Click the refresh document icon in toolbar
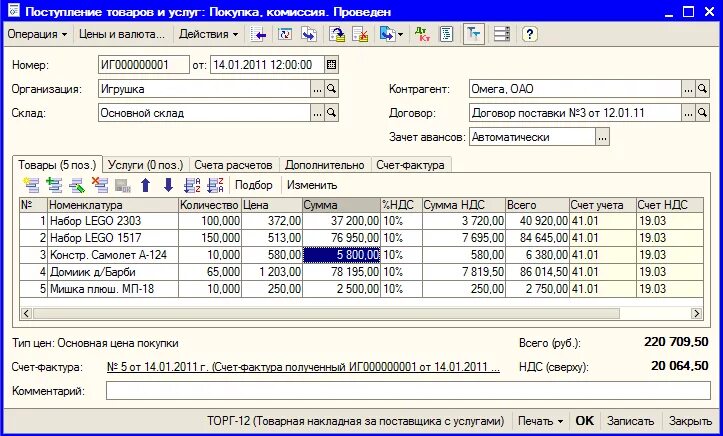 [x=284, y=34]
